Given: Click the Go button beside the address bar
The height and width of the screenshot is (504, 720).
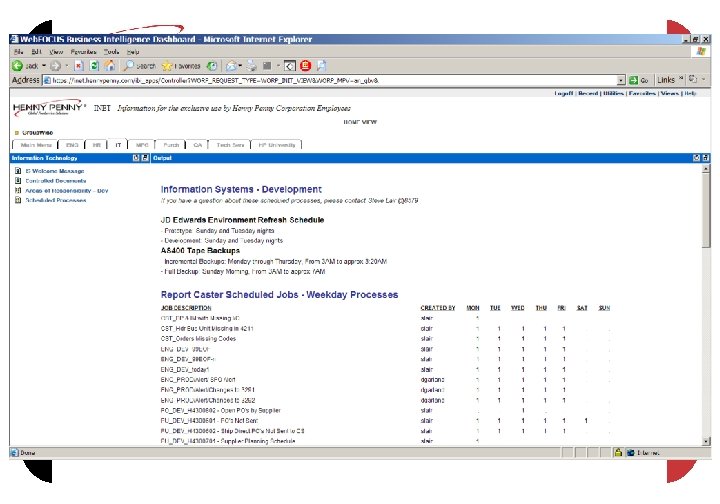Looking at the screenshot, I should tap(639, 80).
